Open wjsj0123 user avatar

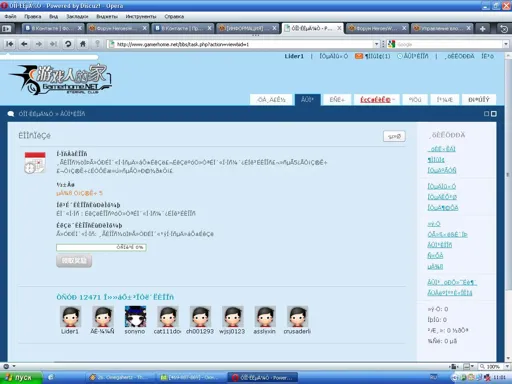coord(232,317)
